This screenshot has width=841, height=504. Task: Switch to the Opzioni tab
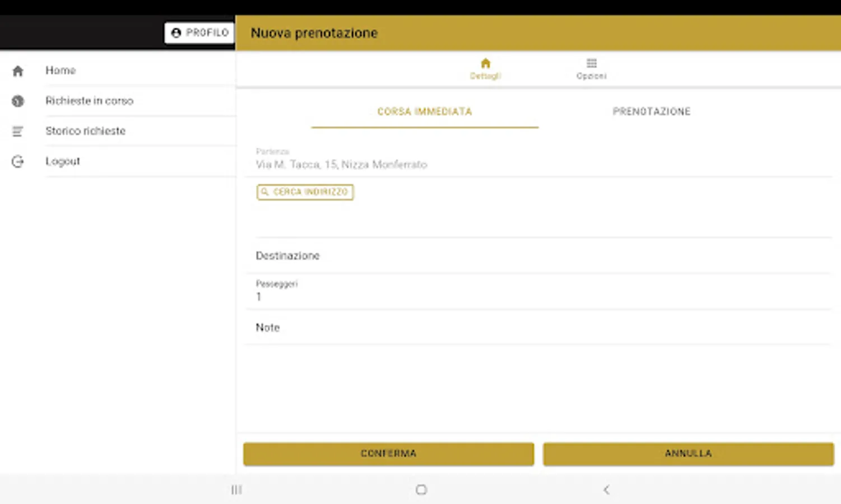pyautogui.click(x=591, y=69)
